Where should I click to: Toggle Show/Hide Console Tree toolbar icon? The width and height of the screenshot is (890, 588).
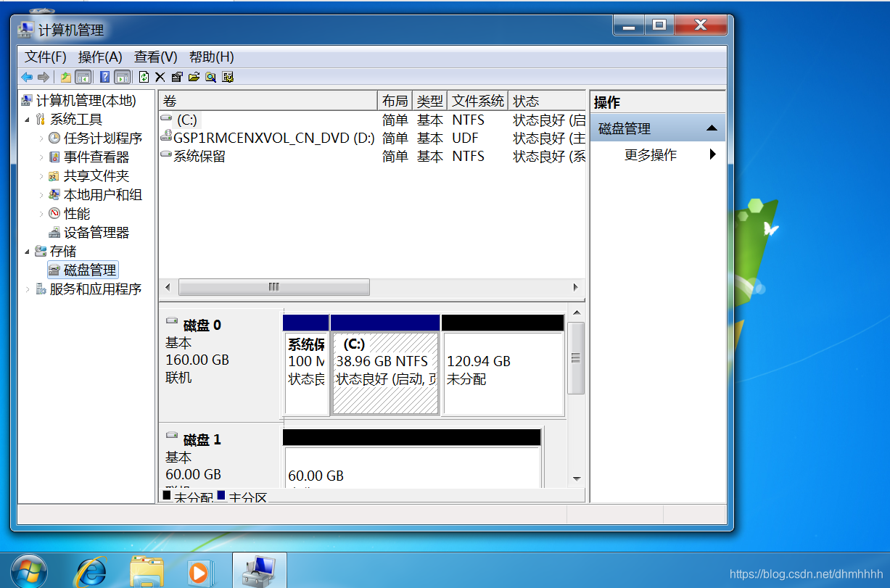coord(83,77)
